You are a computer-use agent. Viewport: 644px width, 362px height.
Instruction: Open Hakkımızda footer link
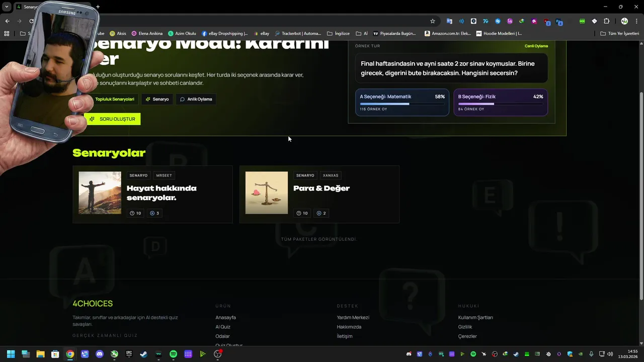349,327
